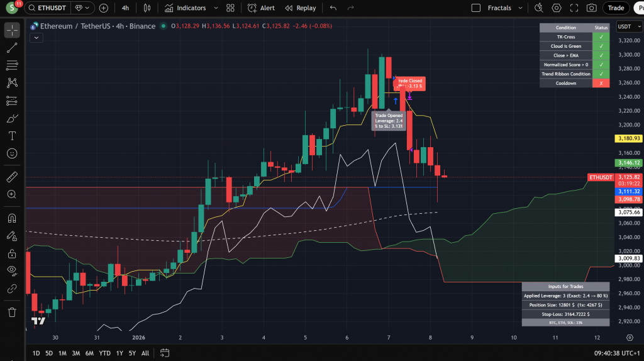The height and width of the screenshot is (361, 644).
Task: Select the Text annotation tool
Action: 12,136
